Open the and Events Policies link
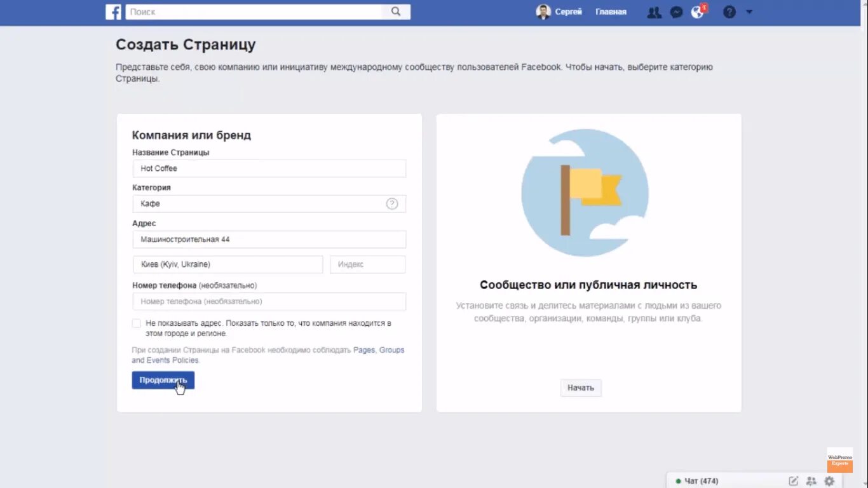The image size is (868, 488). [165, 360]
